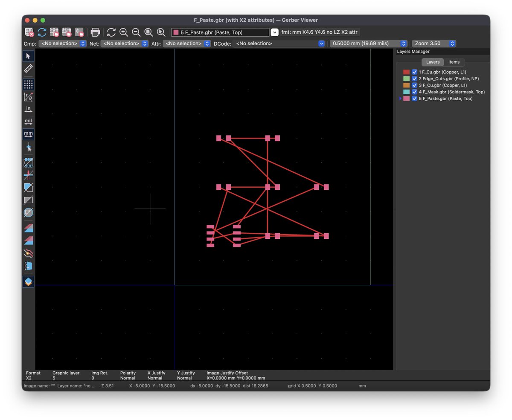The image size is (512, 420).
Task: Select the 4 F_Mask.gbr (Soldermask, Top) layer name
Action: click(x=452, y=92)
